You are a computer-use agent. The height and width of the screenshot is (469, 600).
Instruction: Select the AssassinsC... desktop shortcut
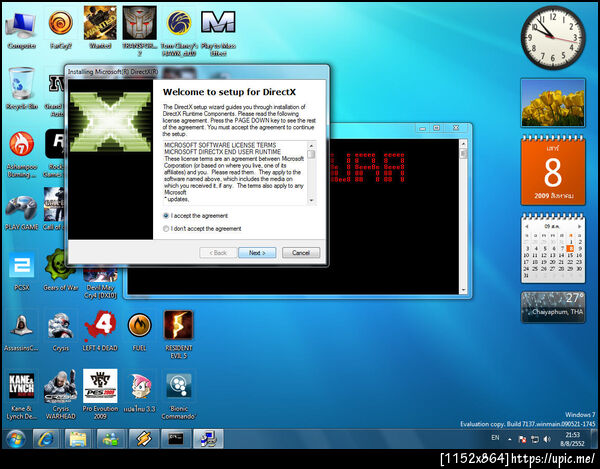tap(21, 331)
